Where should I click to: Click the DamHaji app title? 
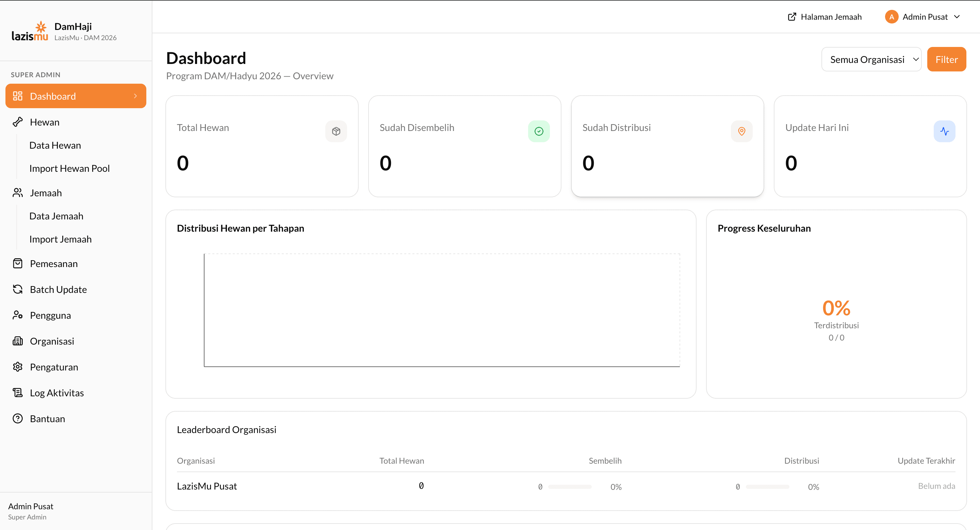73,26
